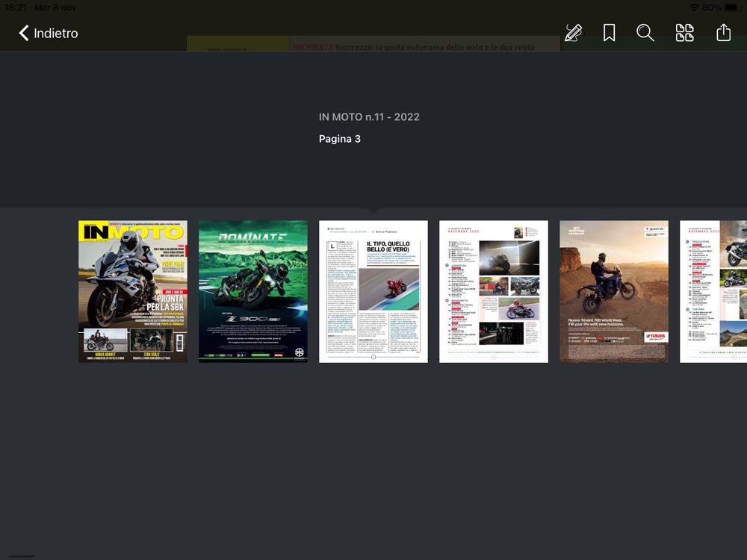Open the Kawasaki Dominate Z900 ad page

253,291
